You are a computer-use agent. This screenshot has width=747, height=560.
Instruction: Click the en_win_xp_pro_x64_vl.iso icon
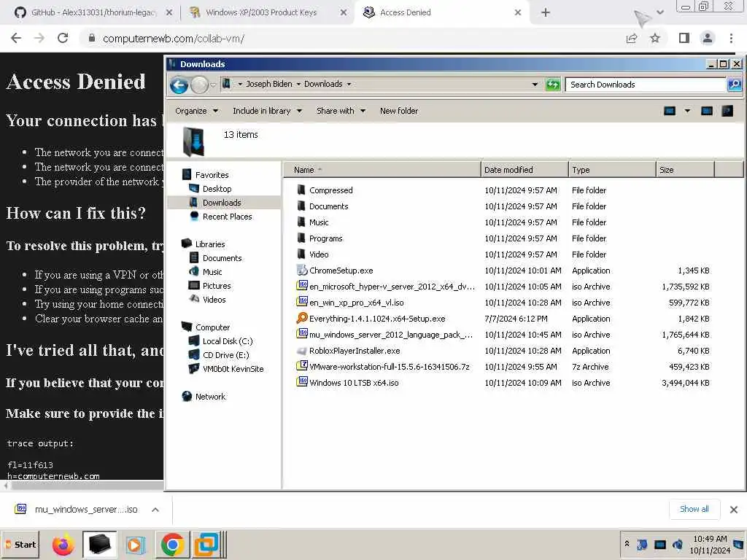[301, 302]
